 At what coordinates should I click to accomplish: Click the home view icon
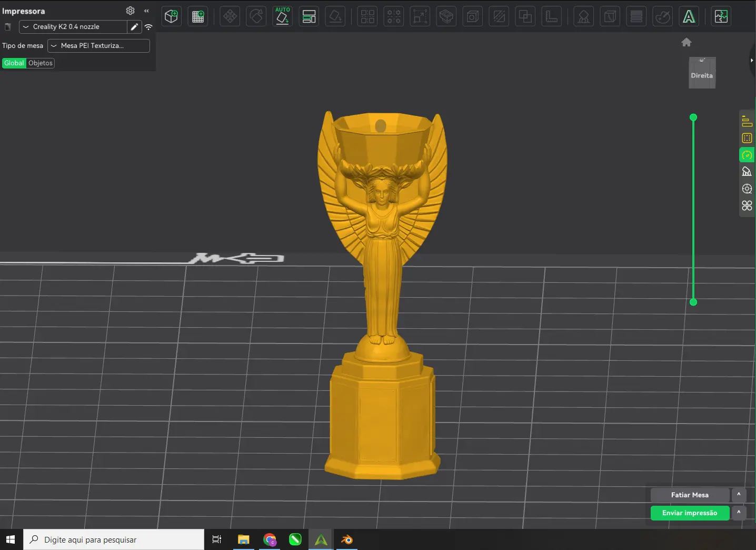687,42
